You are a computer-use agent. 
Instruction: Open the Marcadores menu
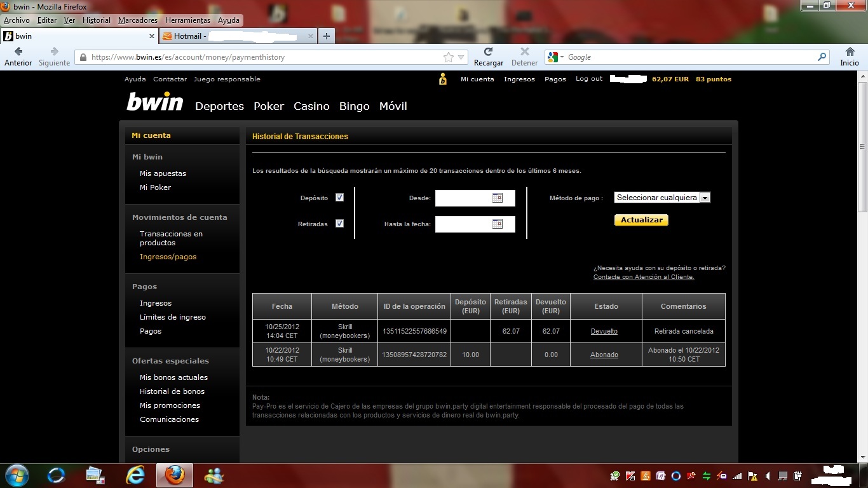pyautogui.click(x=138, y=20)
